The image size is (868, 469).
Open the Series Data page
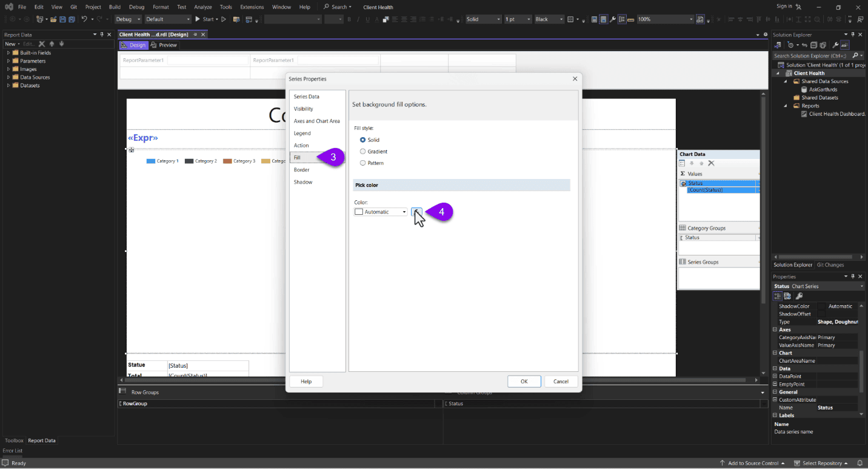click(307, 96)
